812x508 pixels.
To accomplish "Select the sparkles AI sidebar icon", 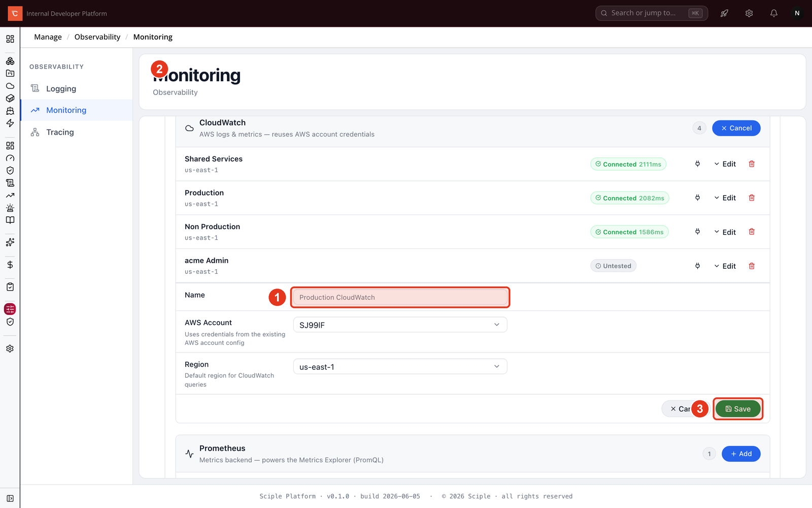I will click(10, 242).
